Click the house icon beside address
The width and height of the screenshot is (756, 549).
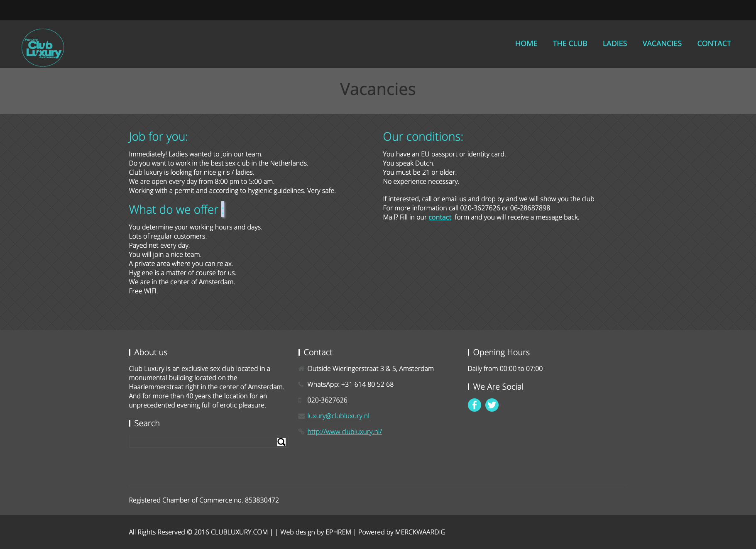point(301,369)
